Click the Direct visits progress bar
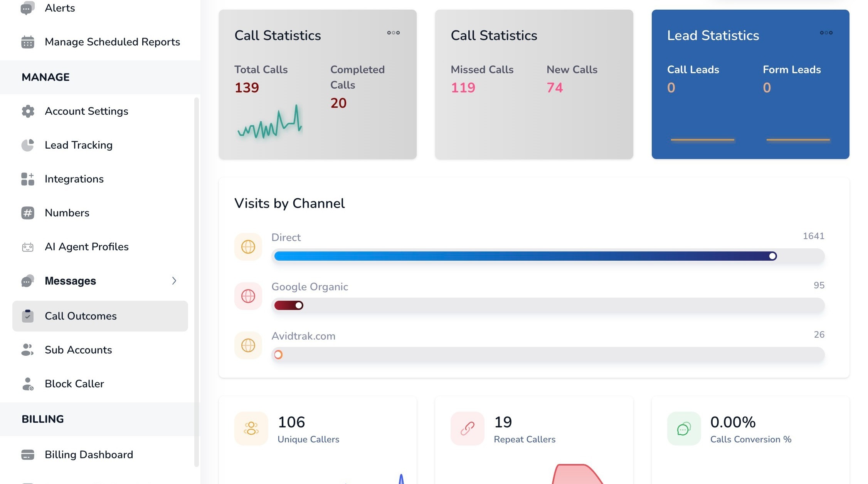The height and width of the screenshot is (484, 868). pyautogui.click(x=548, y=256)
